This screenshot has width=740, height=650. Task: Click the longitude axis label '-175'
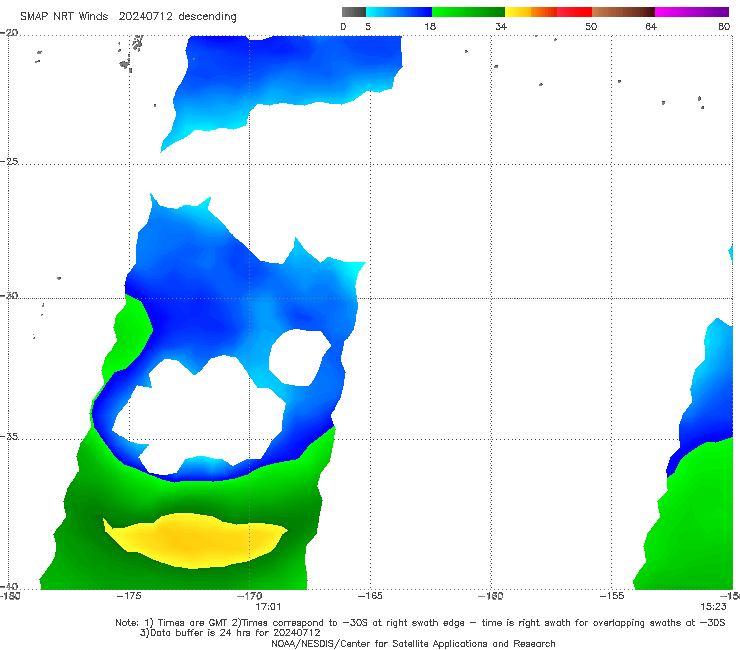[129, 596]
